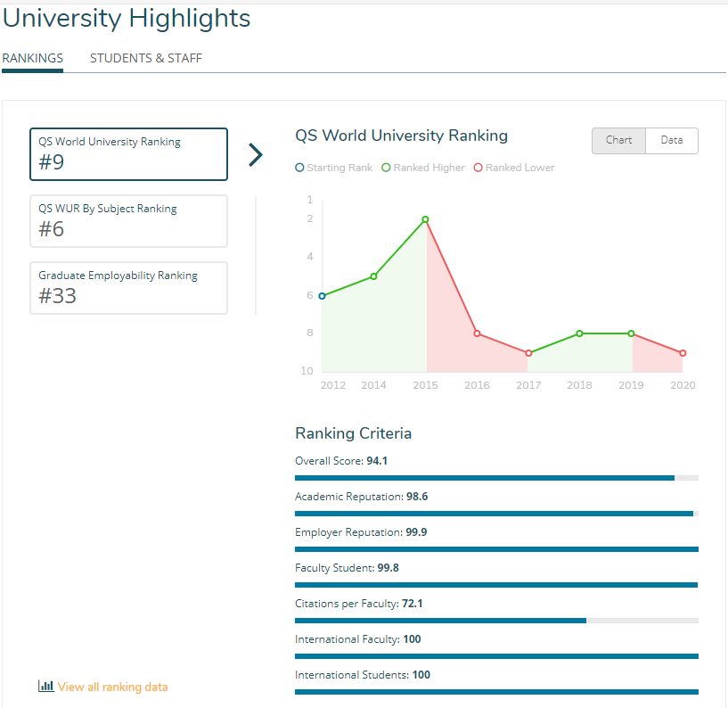Switch to Data view
This screenshot has width=728, height=708.
pyautogui.click(x=671, y=140)
